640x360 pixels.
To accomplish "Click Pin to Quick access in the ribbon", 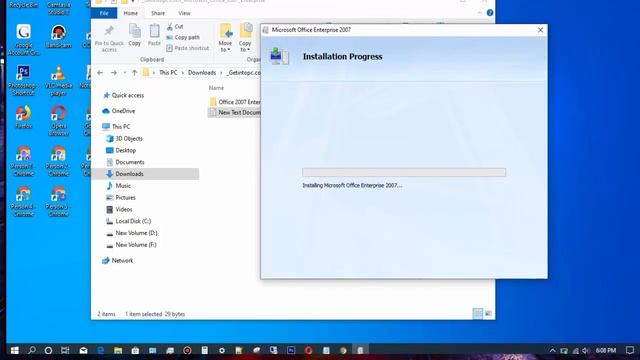I will click(x=109, y=38).
